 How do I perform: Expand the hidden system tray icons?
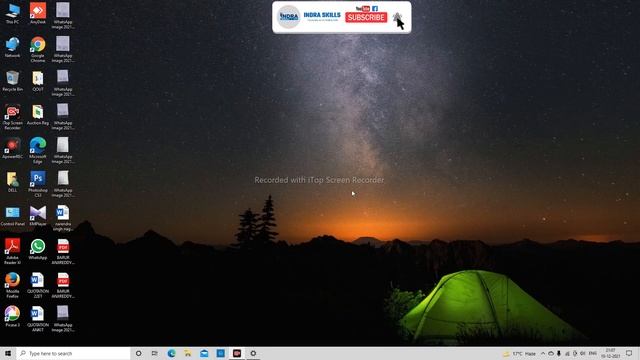pyautogui.click(x=543, y=353)
